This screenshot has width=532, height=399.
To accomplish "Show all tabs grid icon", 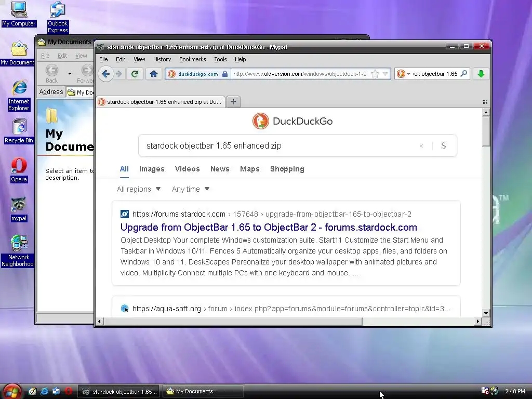I will (485, 102).
